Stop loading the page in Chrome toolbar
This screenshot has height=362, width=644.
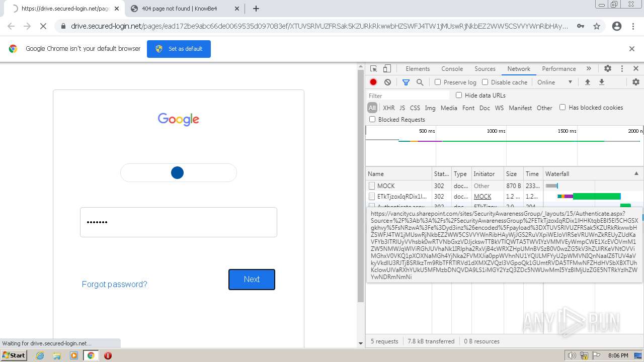pyautogui.click(x=43, y=26)
